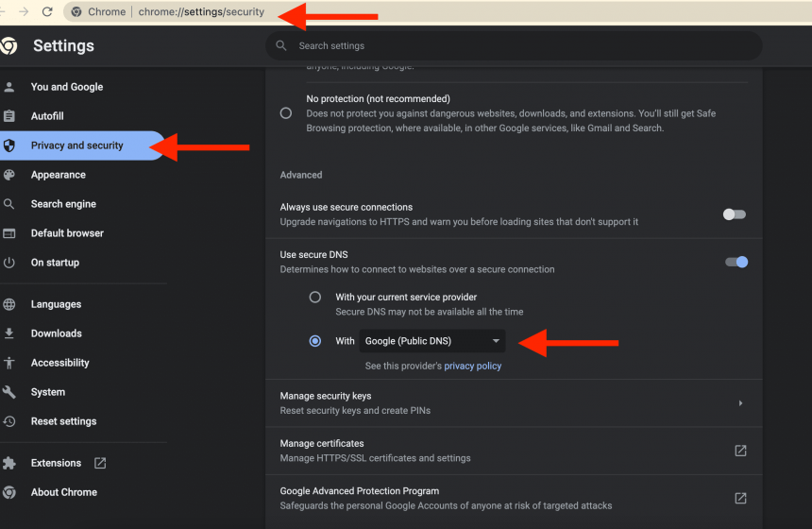This screenshot has height=529, width=812.
Task: Click the globe icon beside Languages
Action: 8,304
